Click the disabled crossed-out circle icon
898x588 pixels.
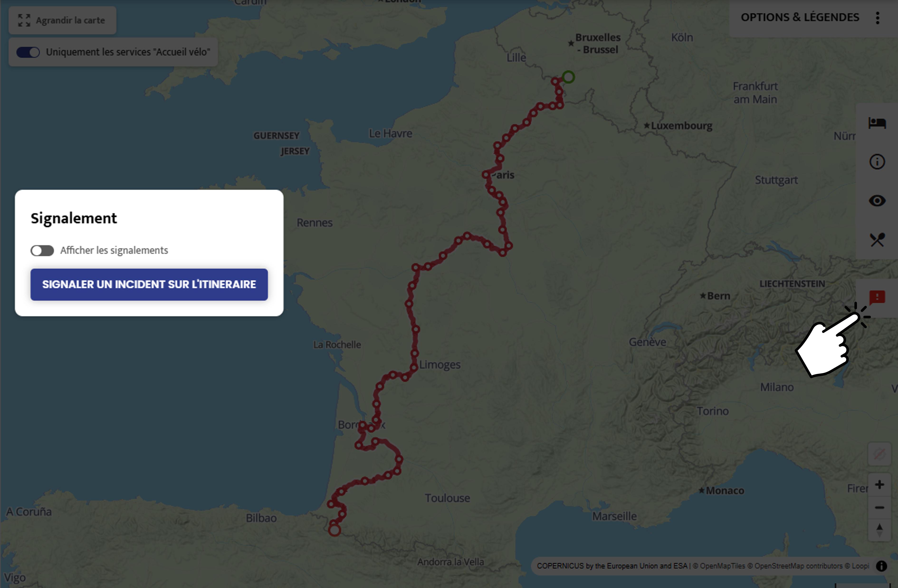879,454
